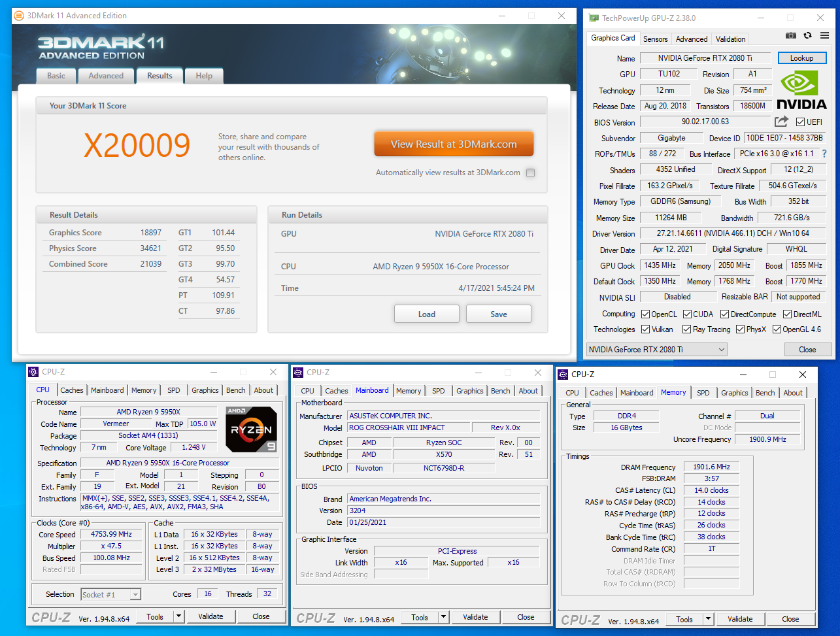840x636 pixels.
Task: Open the Validation tab in GPU-Z
Action: 731,39
